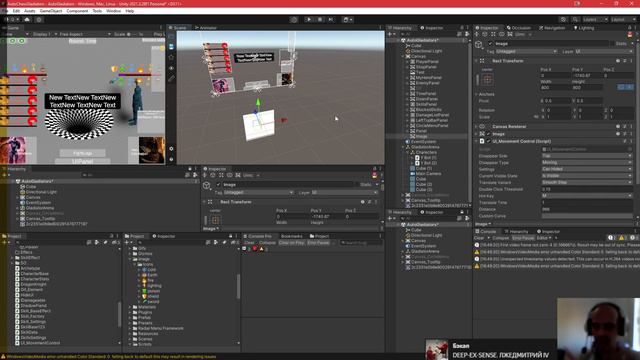
Task: Click the plus add button in top-right Hierarchy
Action: [x=390, y=34]
